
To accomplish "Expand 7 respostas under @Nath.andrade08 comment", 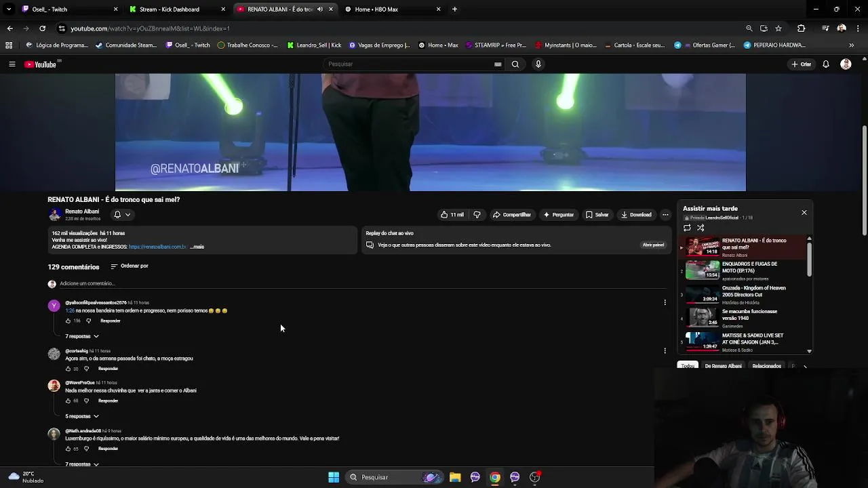I will pos(82,464).
